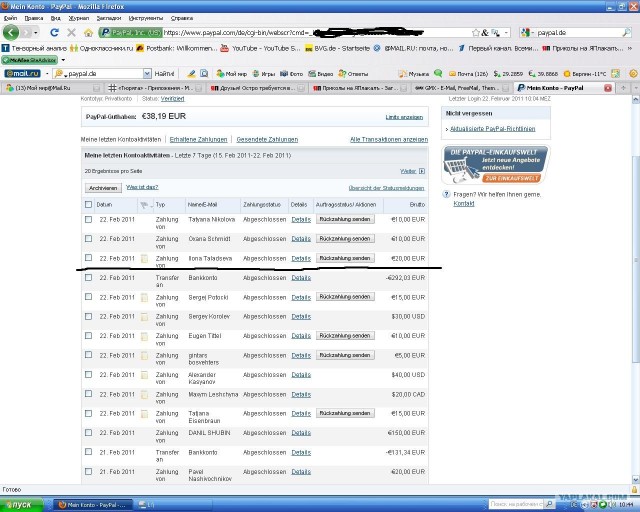Open Видео in the Mail.ru toolbar
Image resolution: width=640 pixels, height=512 pixels.
click(321, 73)
